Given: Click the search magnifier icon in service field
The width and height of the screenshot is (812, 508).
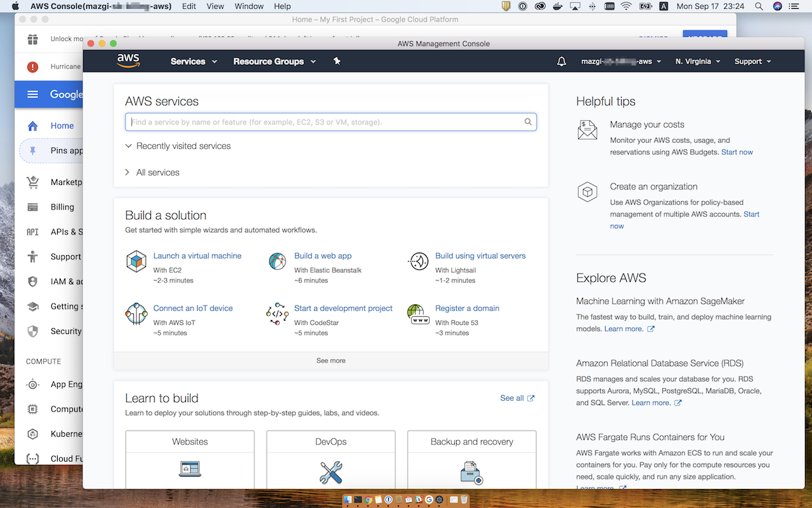Looking at the screenshot, I should (528, 122).
